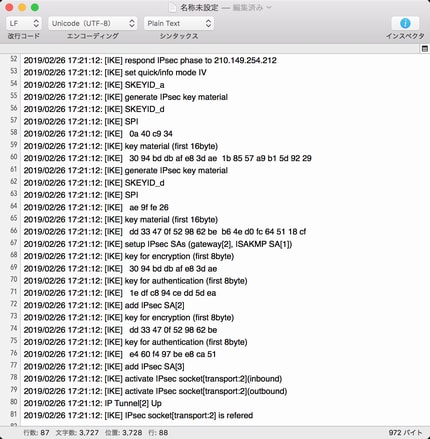Click the line count readout in status bar
Image resolution: width=430 pixels, height=439 pixels.
tap(36, 433)
